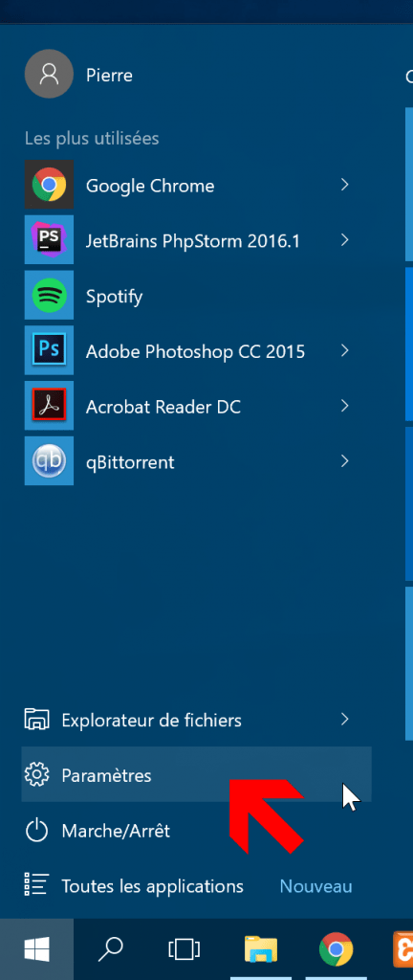Click the Adobe Photoshop CC 2015 label
This screenshot has height=980, width=413.
coord(195,351)
